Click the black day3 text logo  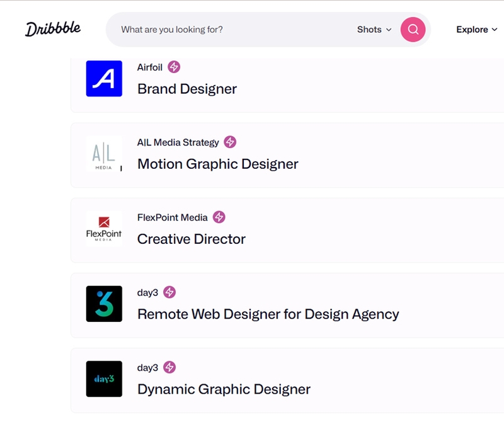point(105,379)
